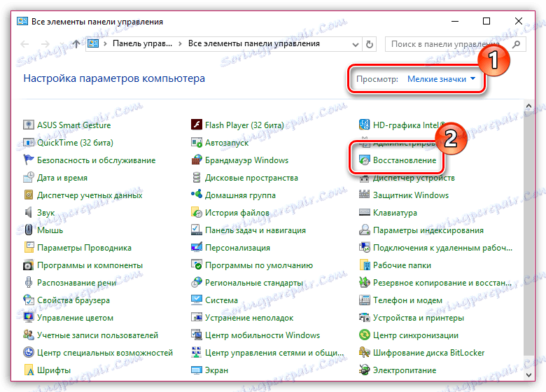Viewport: 546px width, 392px height.
Task: Open the Региональные стандарты link
Action: click(x=254, y=283)
